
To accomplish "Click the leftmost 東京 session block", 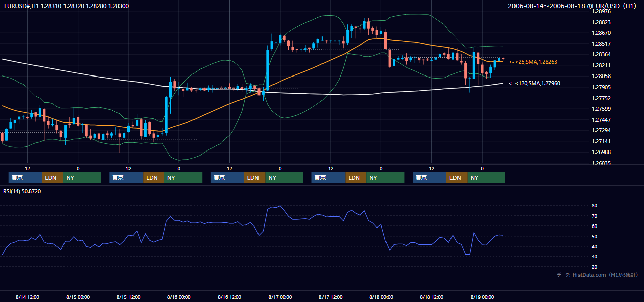I will [25, 178].
